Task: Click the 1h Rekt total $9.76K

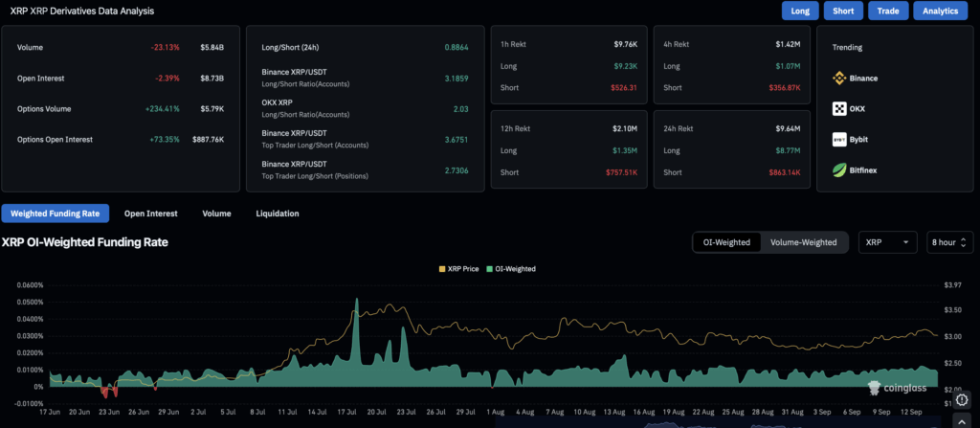Action: (625, 44)
